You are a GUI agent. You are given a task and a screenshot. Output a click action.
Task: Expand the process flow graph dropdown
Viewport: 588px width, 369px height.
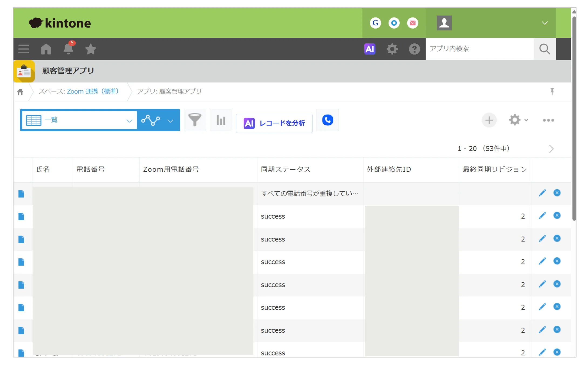pos(159,120)
